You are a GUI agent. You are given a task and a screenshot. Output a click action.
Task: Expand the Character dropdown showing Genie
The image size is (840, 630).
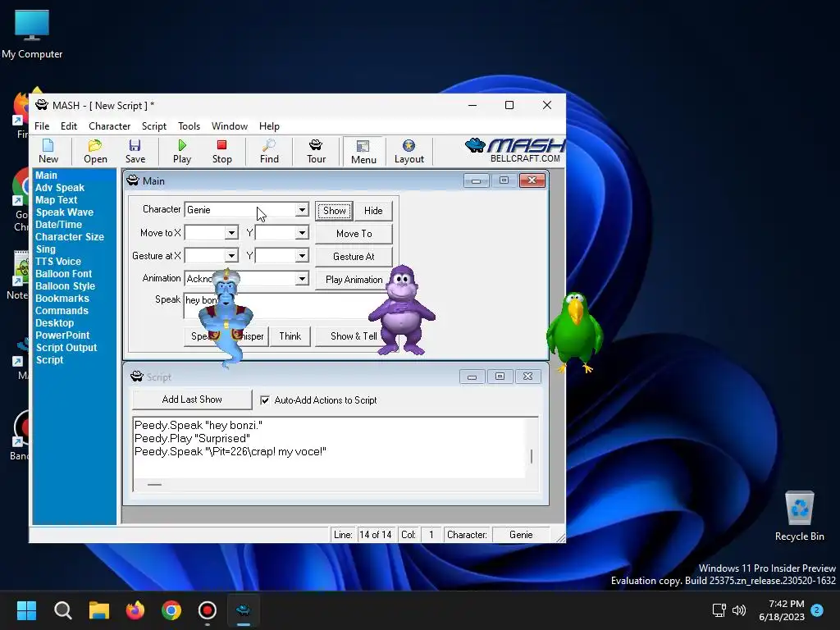coord(302,209)
